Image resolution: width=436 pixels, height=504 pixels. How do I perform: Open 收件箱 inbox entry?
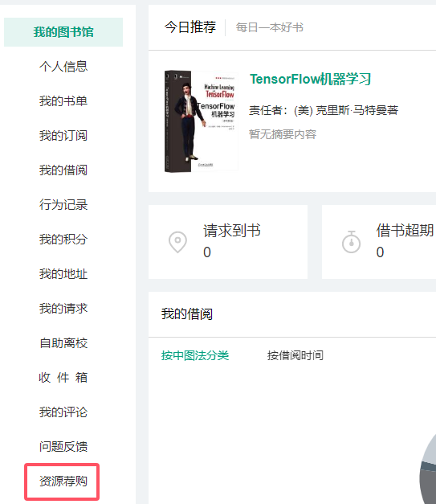[63, 377]
